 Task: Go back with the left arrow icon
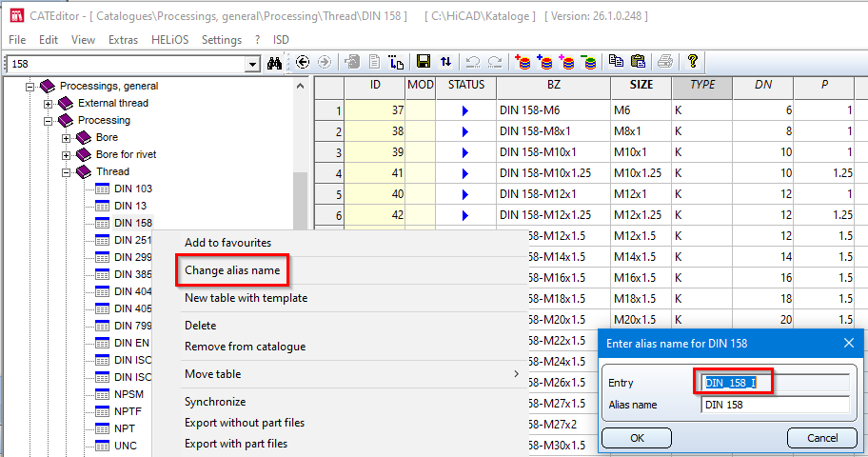pos(303,62)
